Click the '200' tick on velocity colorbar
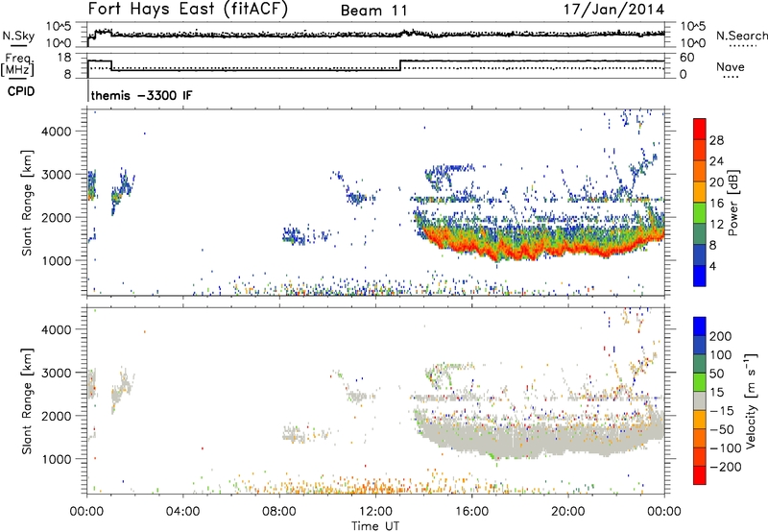The width and height of the screenshot is (768, 532). point(721,336)
